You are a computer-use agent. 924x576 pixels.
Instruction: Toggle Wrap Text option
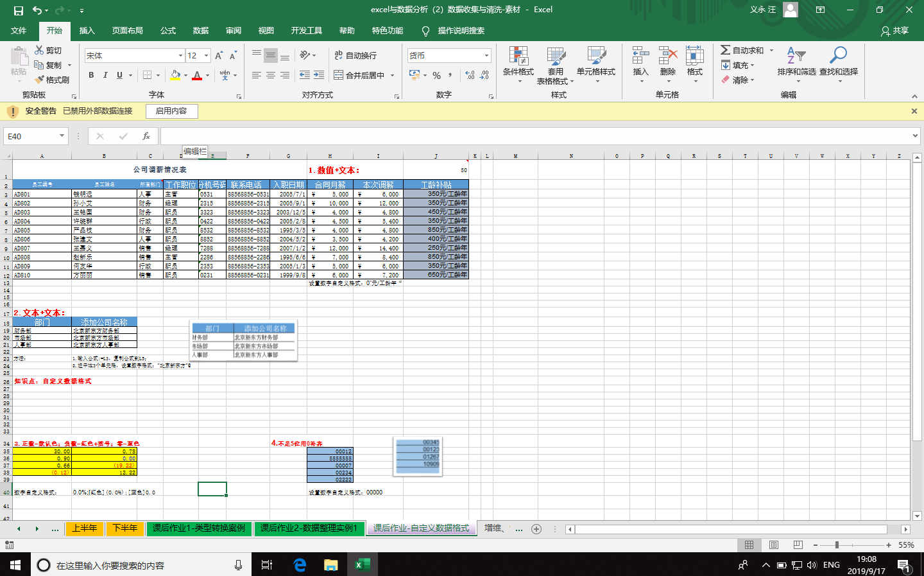355,56
